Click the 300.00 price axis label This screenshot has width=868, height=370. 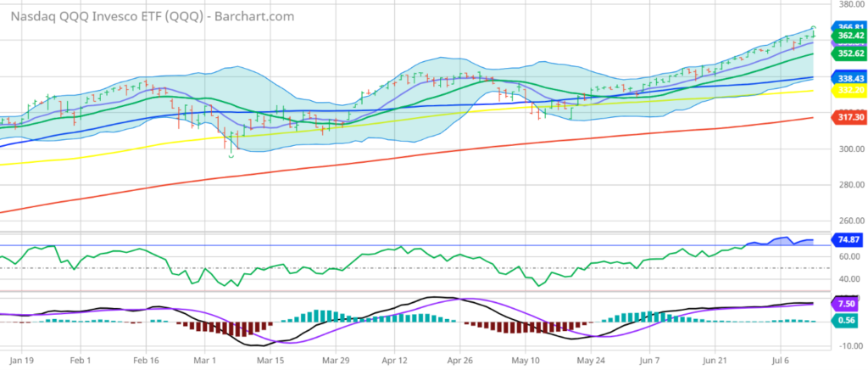[851, 149]
